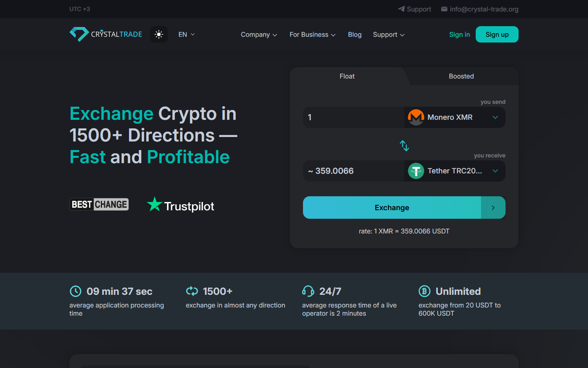Open the BestChange badge

(x=99, y=204)
